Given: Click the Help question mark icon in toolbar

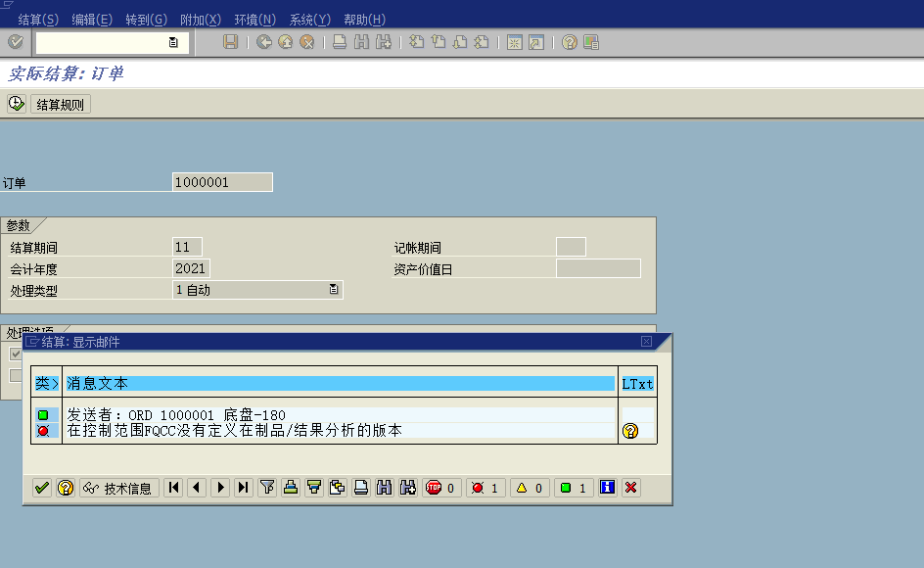Looking at the screenshot, I should pyautogui.click(x=570, y=42).
